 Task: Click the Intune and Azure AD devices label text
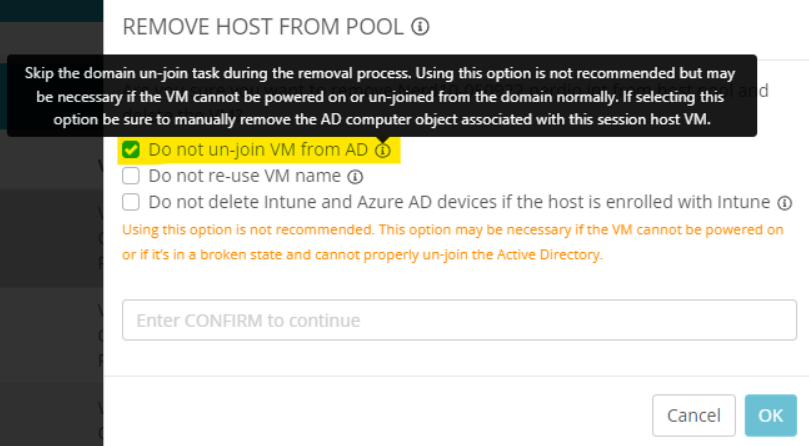point(459,202)
